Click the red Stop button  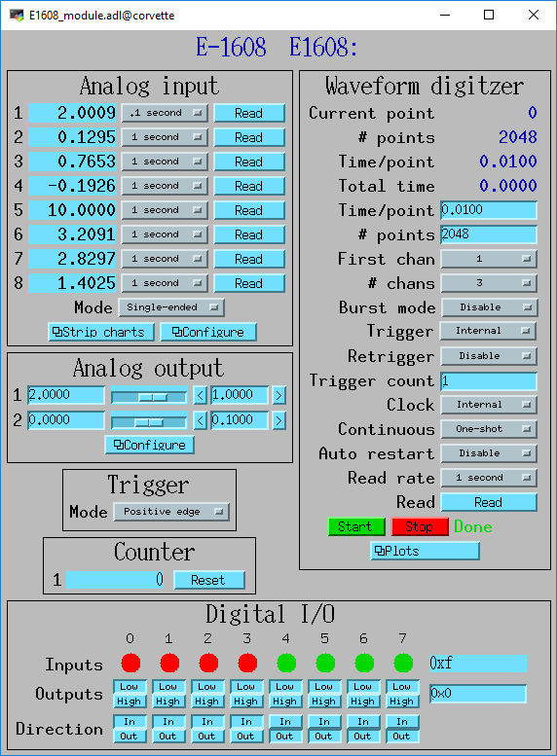[x=420, y=526]
